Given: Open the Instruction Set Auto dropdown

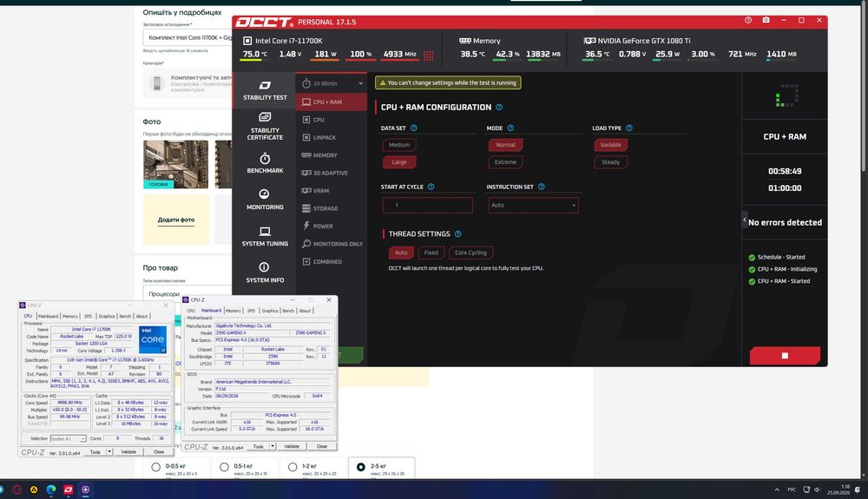Looking at the screenshot, I should point(533,206).
